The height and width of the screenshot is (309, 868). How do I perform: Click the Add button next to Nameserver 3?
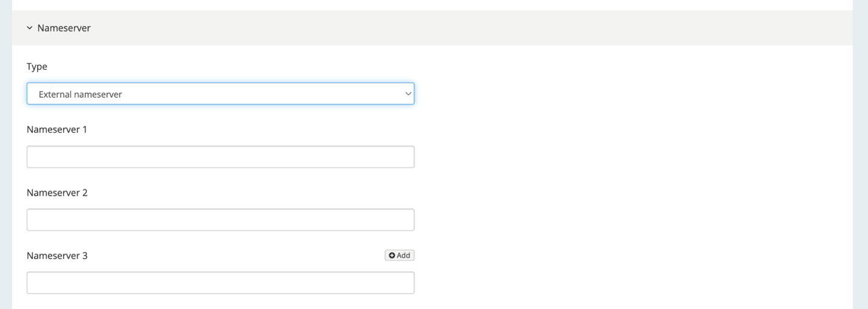pos(399,256)
